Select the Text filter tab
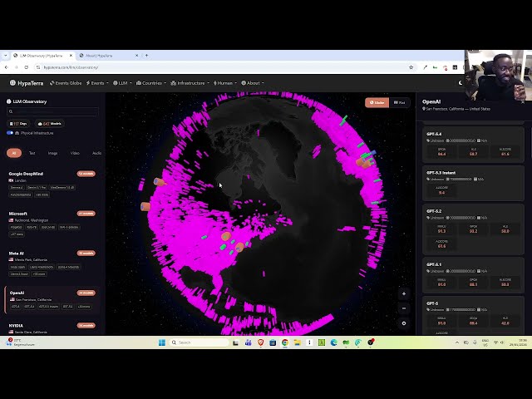The width and height of the screenshot is (532, 399). tap(32, 153)
